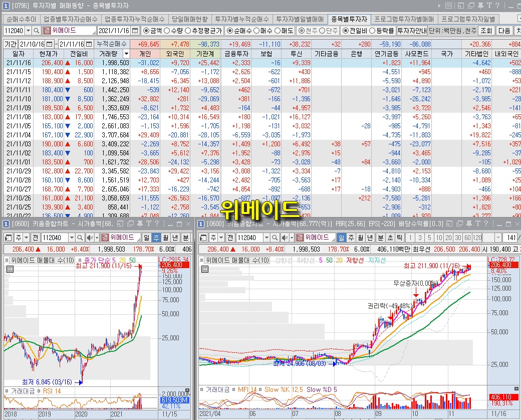Switch to the 순매수추이 tab

click(x=21, y=19)
